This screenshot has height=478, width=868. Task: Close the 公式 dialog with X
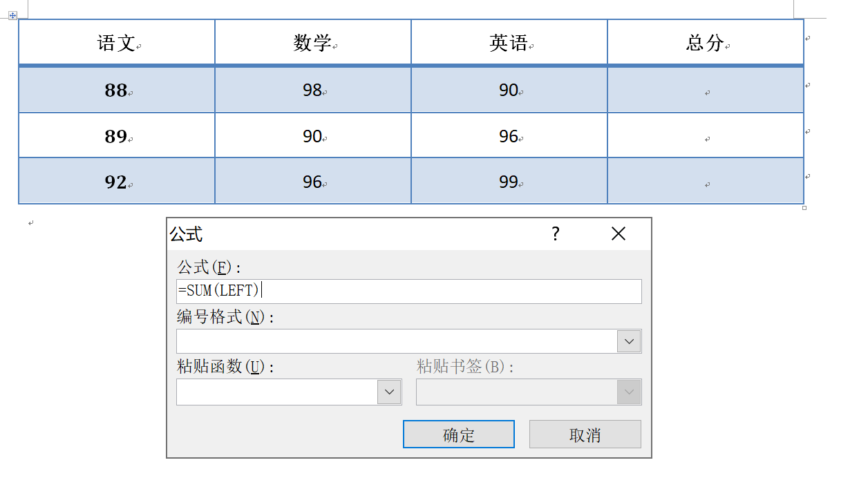(x=619, y=234)
